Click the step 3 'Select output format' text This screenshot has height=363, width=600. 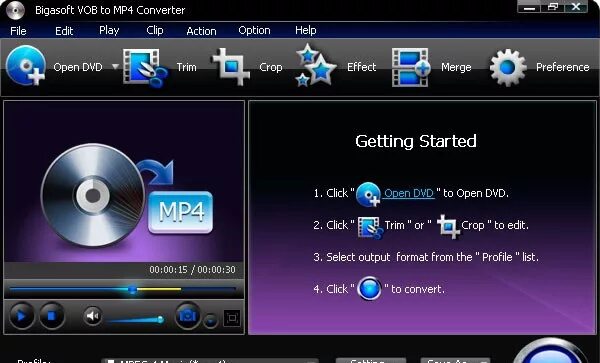[426, 257]
